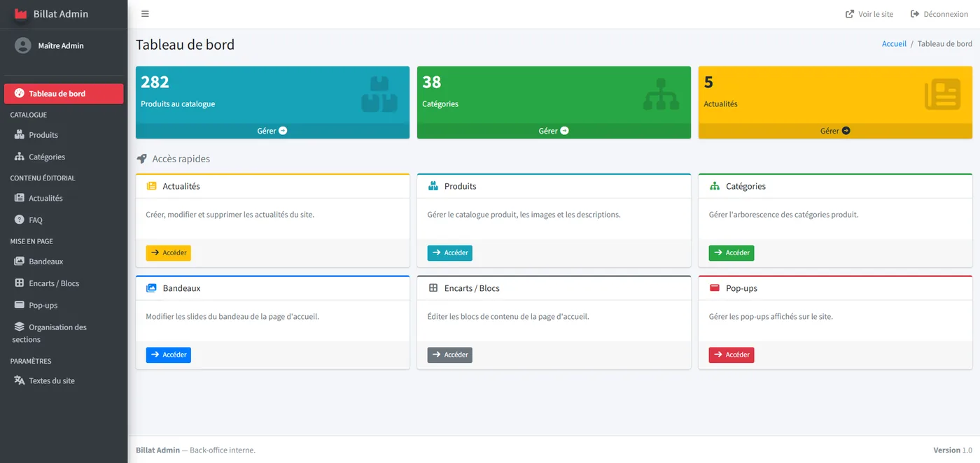
Task: Click the rocket icon beside Accès rapides
Action: pyautogui.click(x=141, y=159)
